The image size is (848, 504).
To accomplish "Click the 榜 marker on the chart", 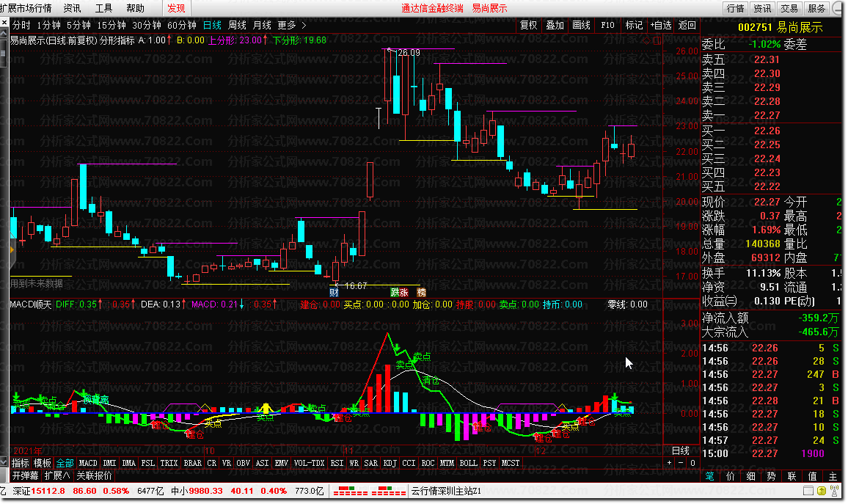I will [x=421, y=293].
